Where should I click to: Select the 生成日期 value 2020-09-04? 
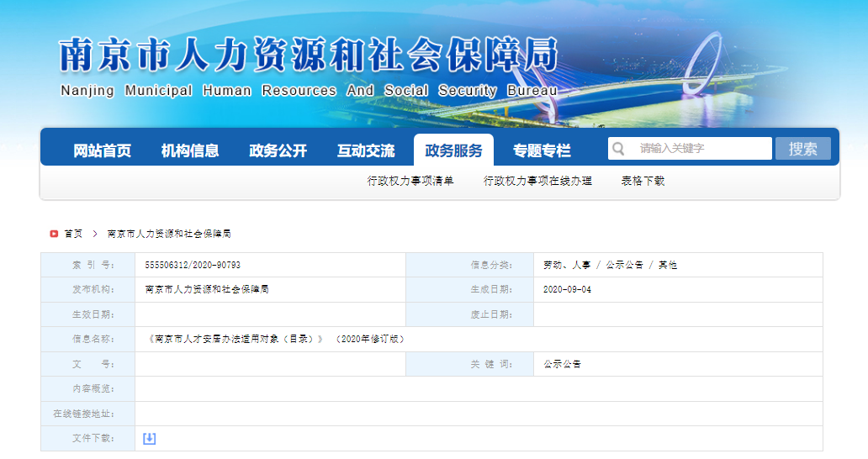pyautogui.click(x=567, y=289)
